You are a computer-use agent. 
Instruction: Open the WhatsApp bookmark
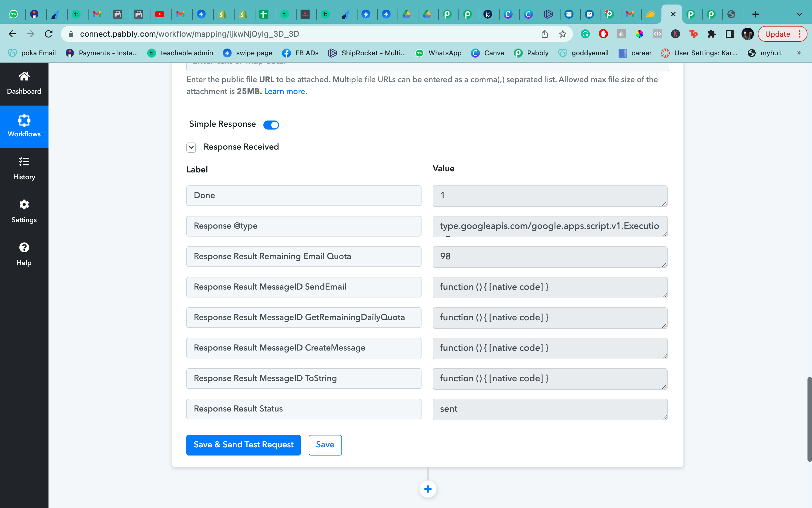pos(438,53)
